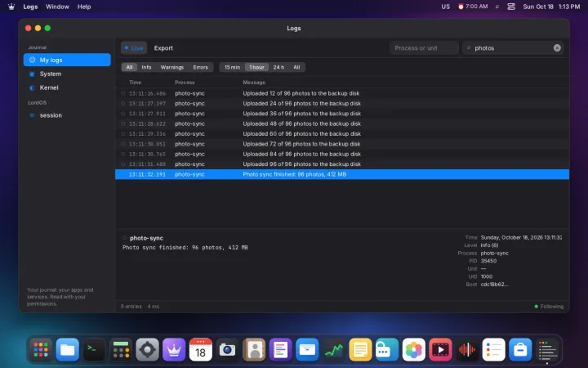Toggle the Live streaming button
The image size is (588, 368).
coord(134,48)
